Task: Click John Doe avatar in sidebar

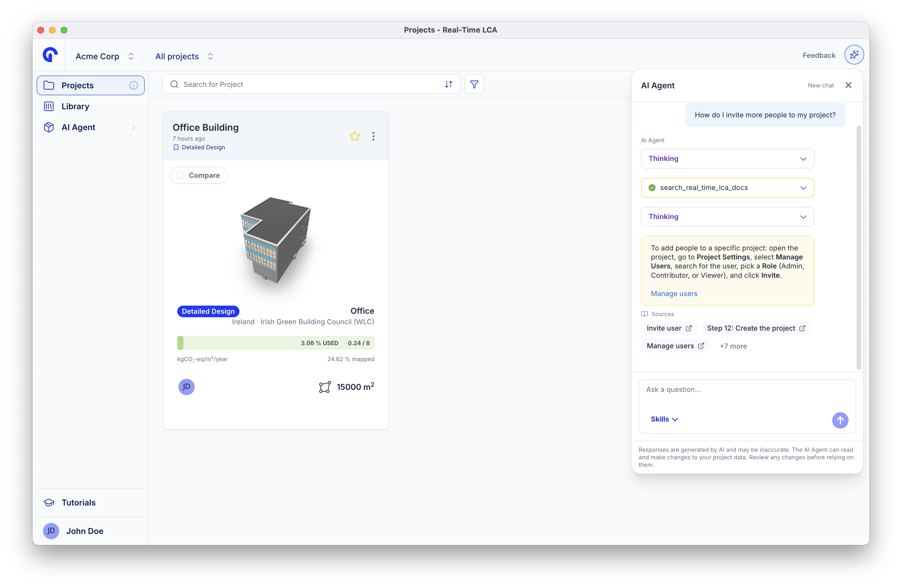Action: click(x=51, y=531)
